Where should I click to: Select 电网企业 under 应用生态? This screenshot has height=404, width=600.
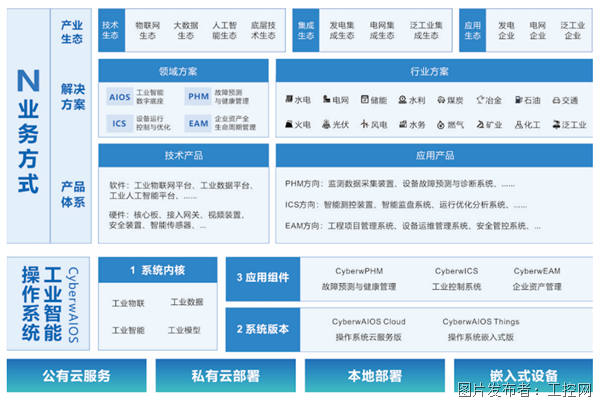538,30
